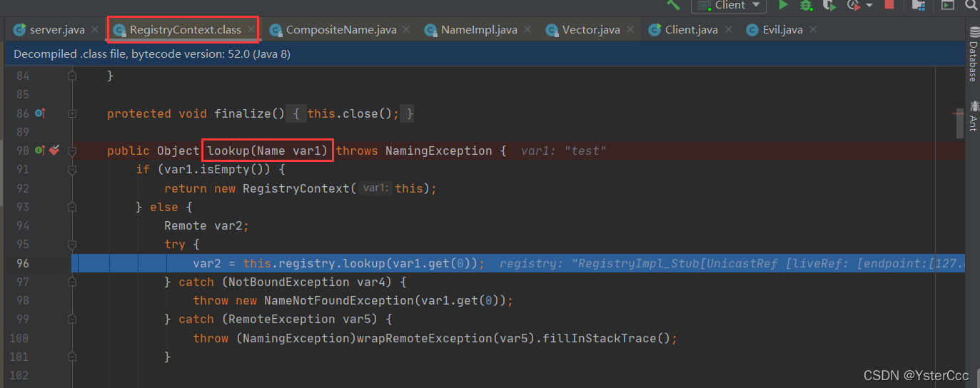Click the implements marker on line 90
980x388 pixels.
(41, 150)
